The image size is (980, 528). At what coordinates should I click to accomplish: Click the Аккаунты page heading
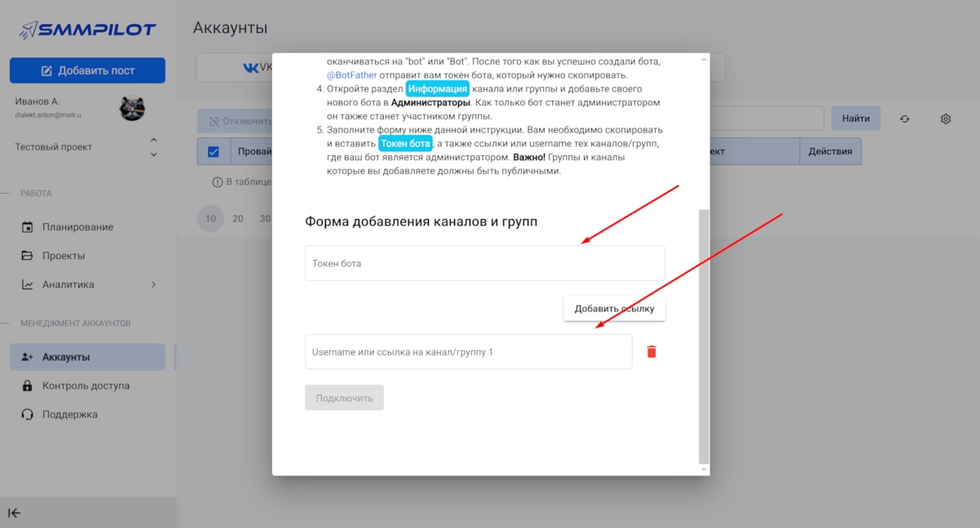tap(230, 28)
